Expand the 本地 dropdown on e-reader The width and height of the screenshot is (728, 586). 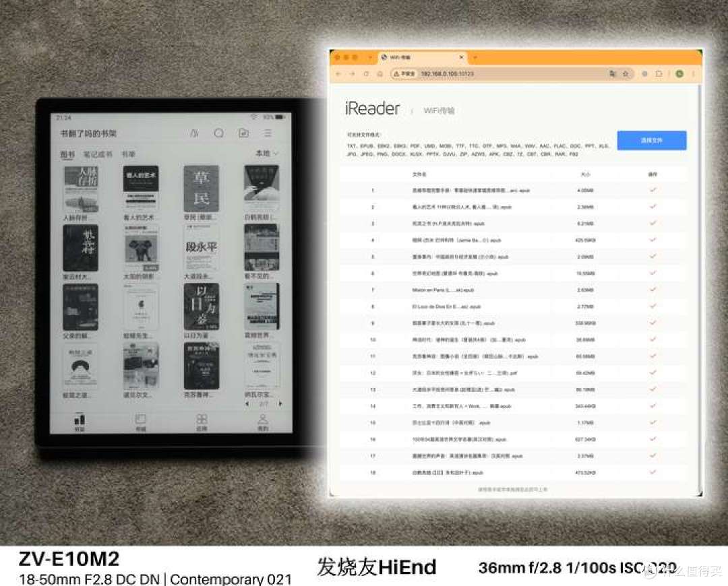(x=267, y=153)
